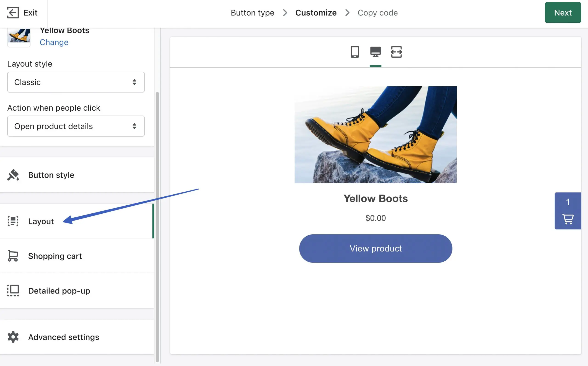The height and width of the screenshot is (366, 588).
Task: Select the desktop preview icon
Action: coord(375,52)
